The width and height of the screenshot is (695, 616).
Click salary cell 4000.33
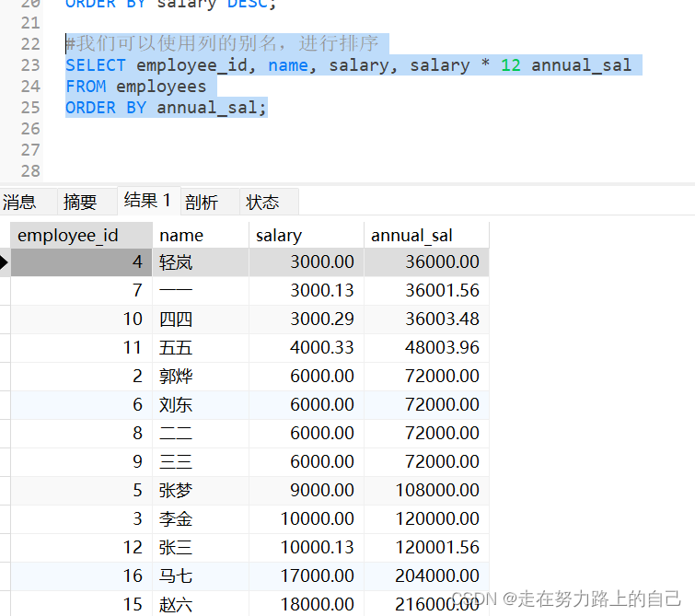point(307,348)
